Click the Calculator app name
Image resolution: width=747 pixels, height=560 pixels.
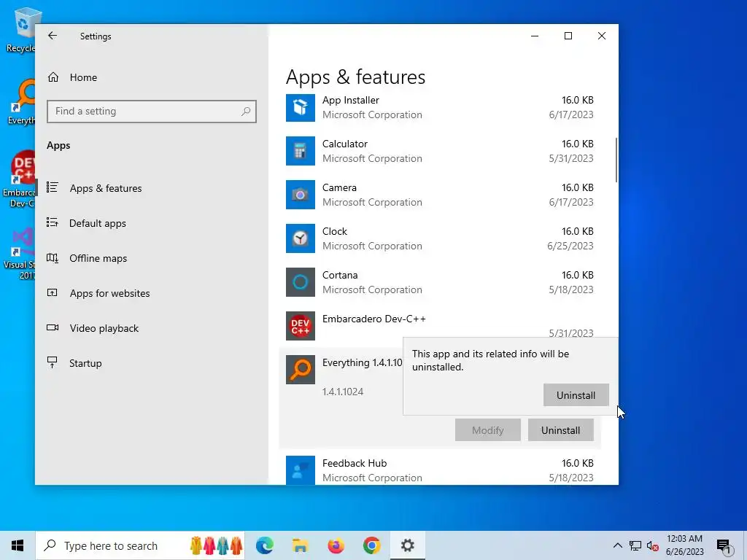click(x=345, y=144)
